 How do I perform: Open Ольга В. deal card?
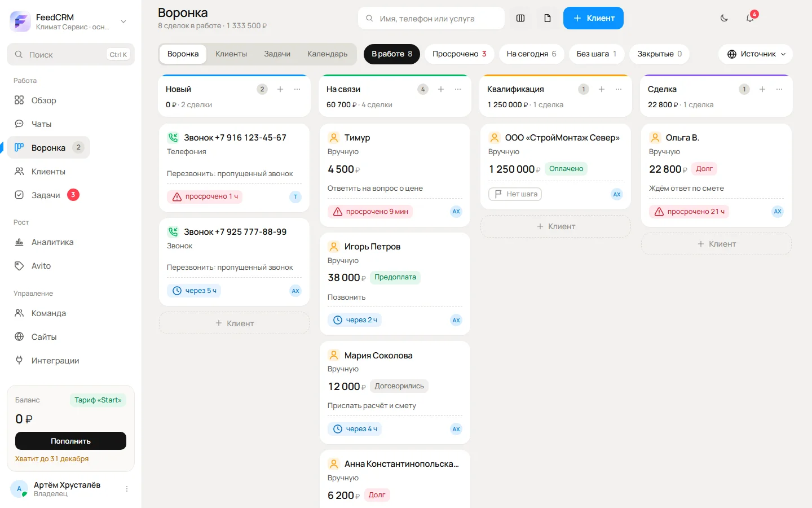pyautogui.click(x=716, y=175)
